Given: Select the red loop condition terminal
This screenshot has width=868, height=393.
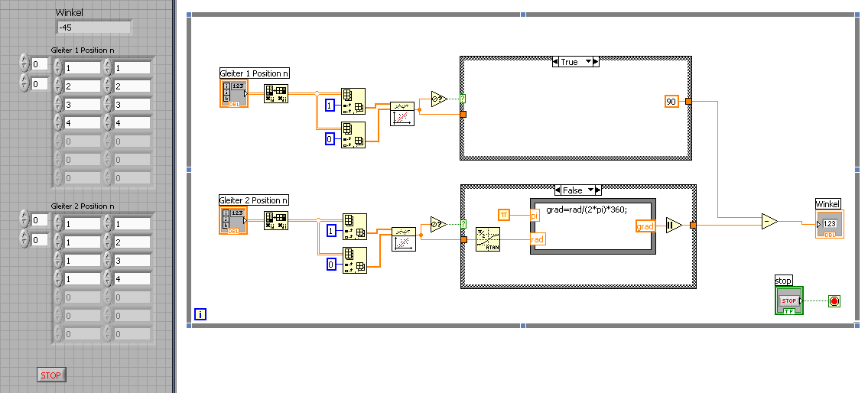Looking at the screenshot, I should [x=834, y=301].
